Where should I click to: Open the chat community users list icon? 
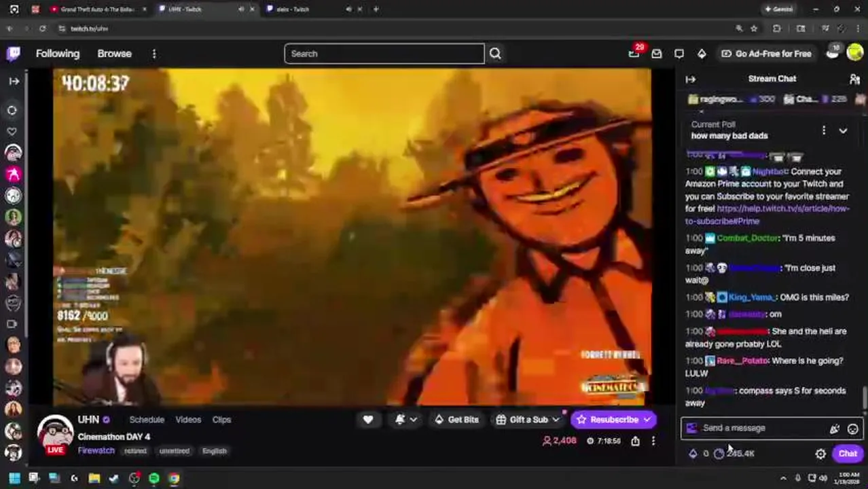point(854,79)
